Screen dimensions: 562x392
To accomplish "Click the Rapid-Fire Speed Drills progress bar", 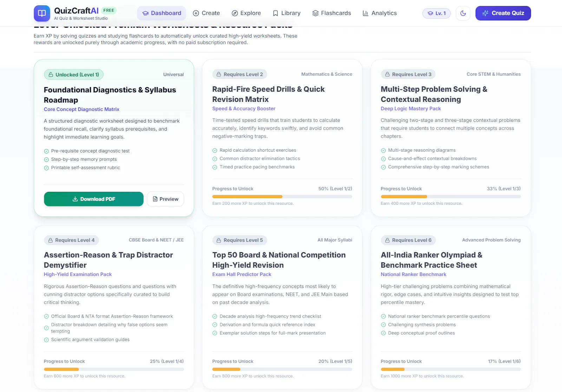I will (282, 197).
